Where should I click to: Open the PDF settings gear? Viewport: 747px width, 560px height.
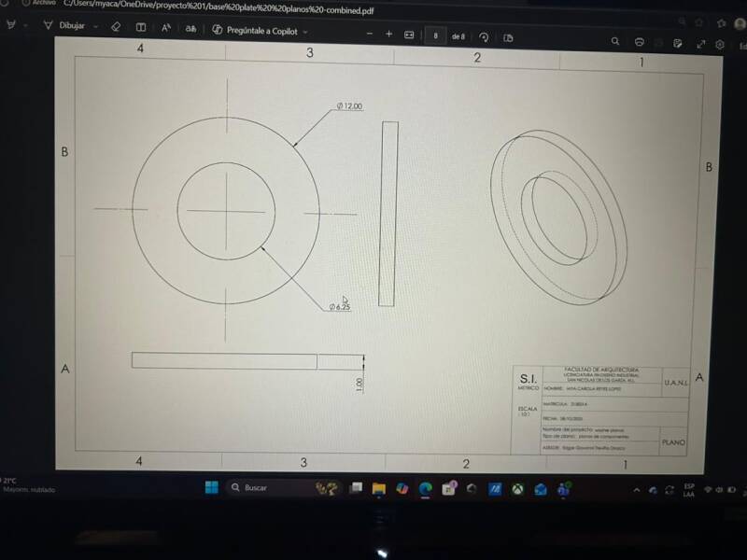[x=720, y=44]
